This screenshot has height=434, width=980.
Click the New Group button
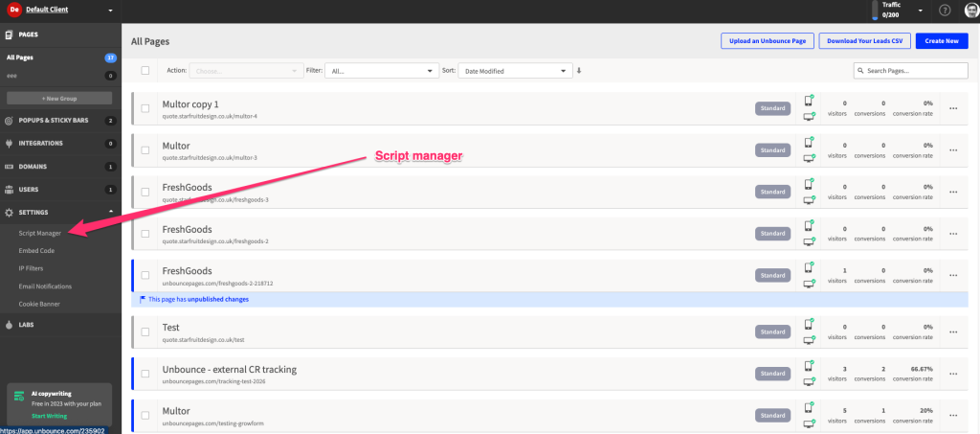point(59,98)
